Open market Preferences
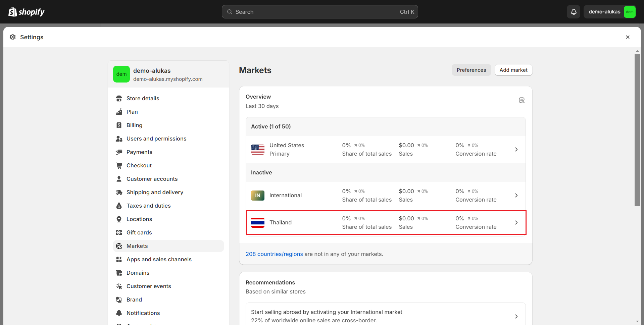This screenshot has height=325, width=644. (471, 70)
